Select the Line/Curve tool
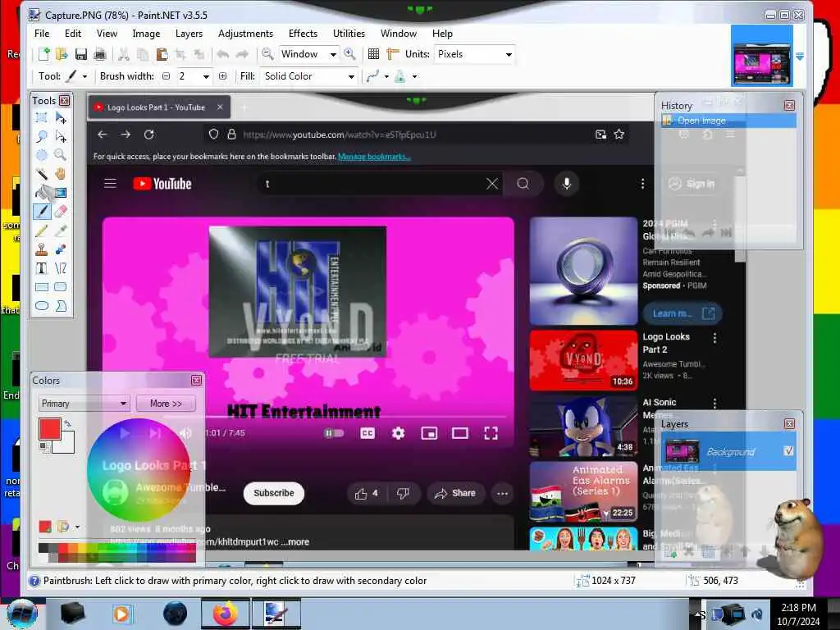The width and height of the screenshot is (840, 630). coord(61,268)
